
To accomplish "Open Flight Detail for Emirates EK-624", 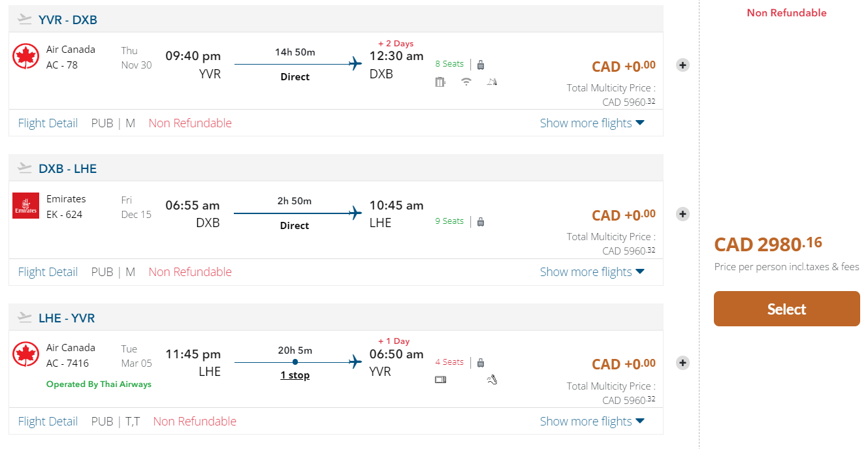I will 48,272.
